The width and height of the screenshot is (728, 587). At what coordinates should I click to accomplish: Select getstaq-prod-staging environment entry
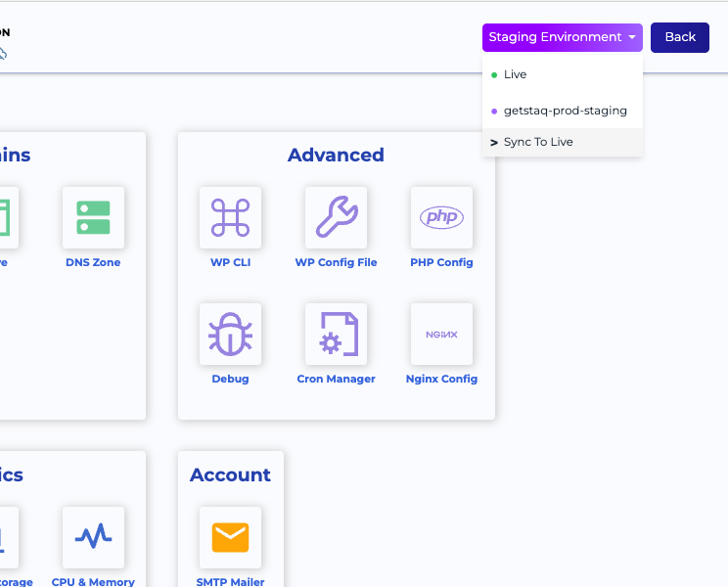[x=563, y=111]
